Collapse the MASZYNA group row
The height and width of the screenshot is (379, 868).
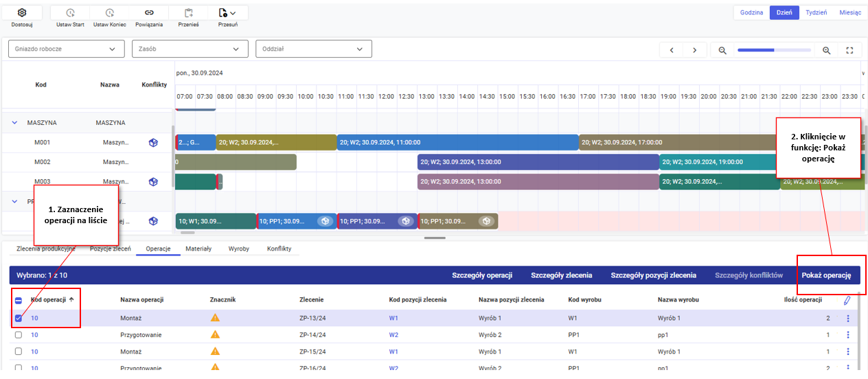click(14, 122)
